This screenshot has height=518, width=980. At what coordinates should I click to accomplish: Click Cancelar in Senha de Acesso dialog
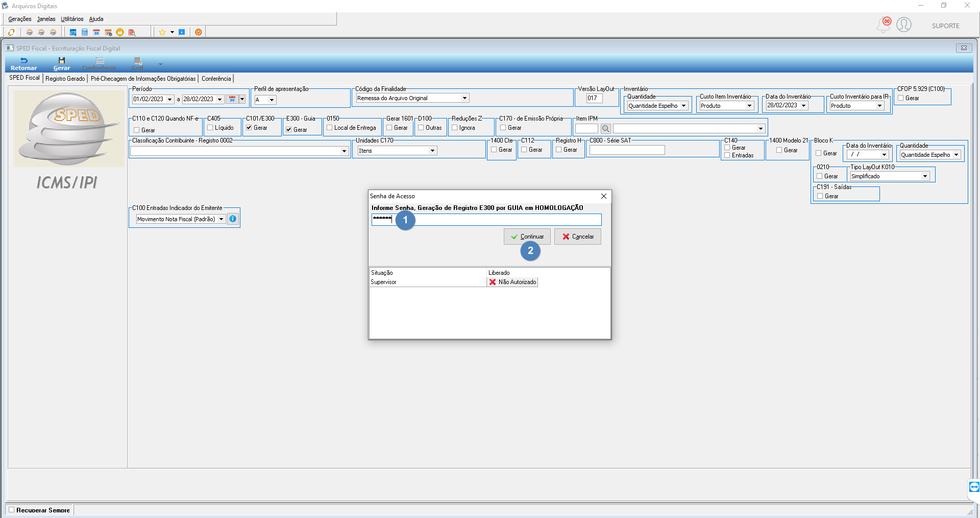click(578, 237)
